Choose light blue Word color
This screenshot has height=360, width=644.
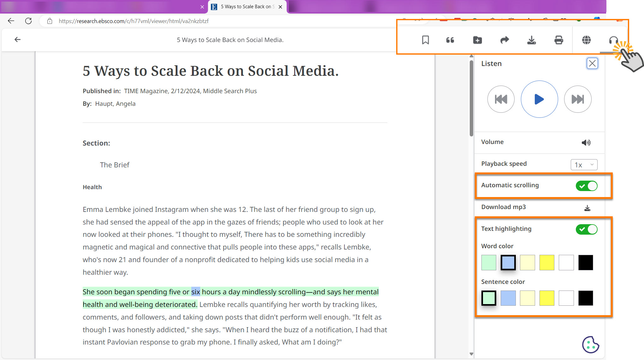(x=508, y=262)
